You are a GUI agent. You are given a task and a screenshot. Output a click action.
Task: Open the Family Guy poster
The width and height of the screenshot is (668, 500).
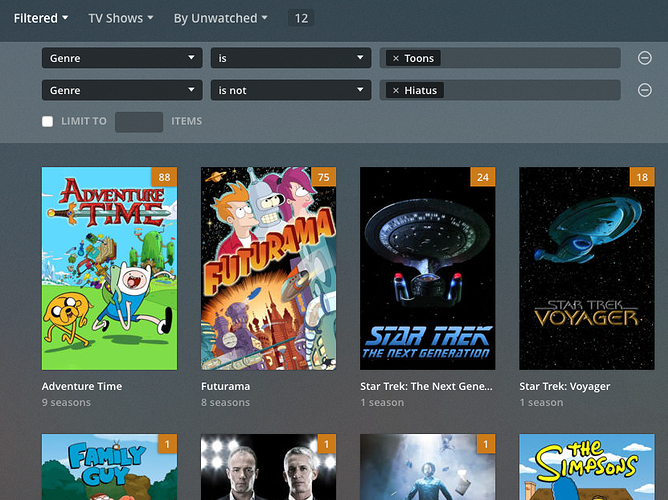click(x=109, y=467)
